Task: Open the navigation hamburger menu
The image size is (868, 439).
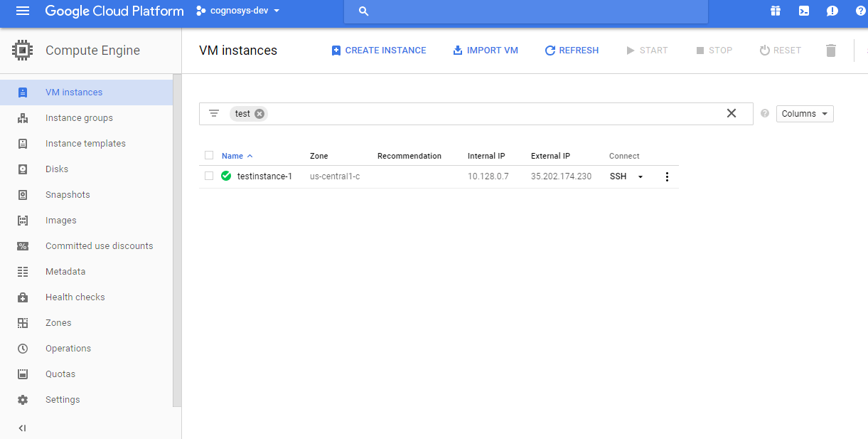Action: (x=22, y=11)
